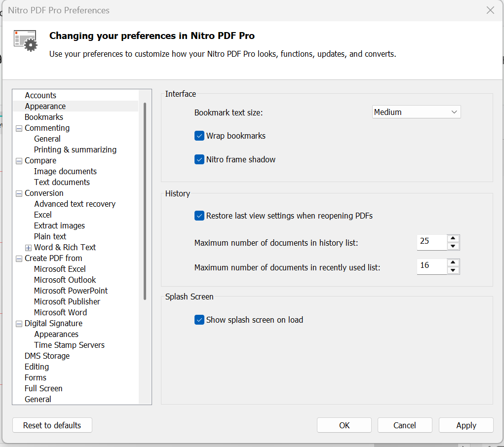Select Excel under Conversion
Viewport: 504px width, 447px height.
coord(43,215)
